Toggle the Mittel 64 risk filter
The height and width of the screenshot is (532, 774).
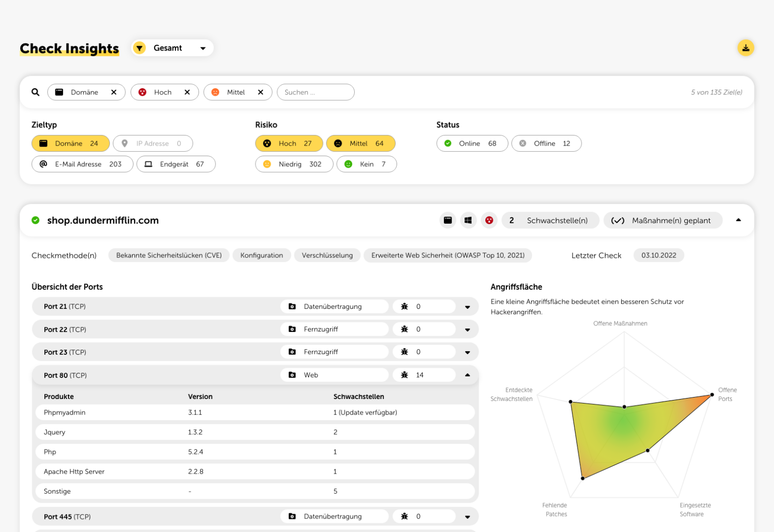click(x=361, y=144)
